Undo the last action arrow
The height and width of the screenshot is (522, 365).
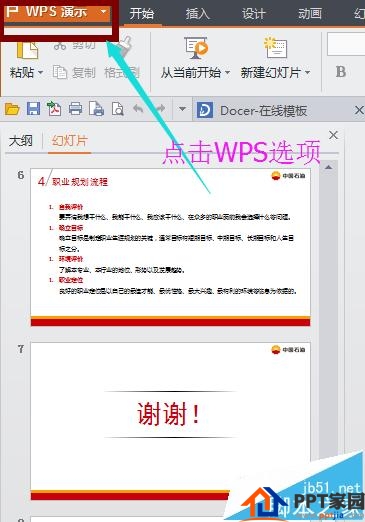(x=138, y=109)
